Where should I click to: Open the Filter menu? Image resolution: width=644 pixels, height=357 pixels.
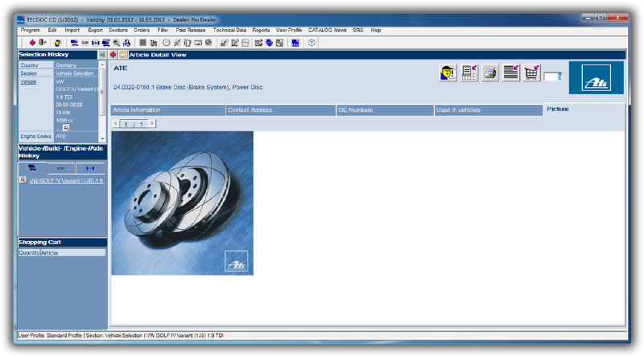click(x=163, y=31)
